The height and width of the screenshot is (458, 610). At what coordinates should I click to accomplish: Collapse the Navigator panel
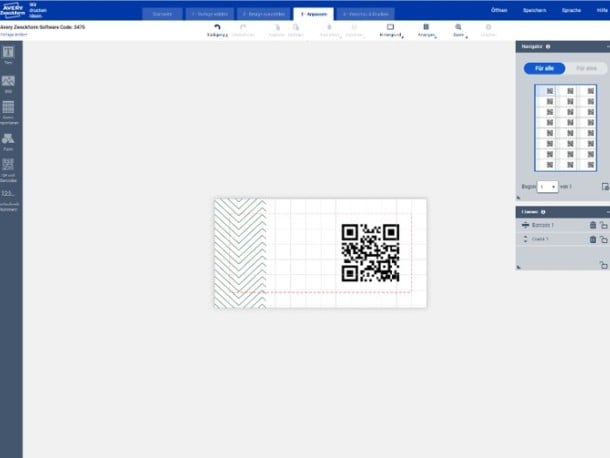607,46
